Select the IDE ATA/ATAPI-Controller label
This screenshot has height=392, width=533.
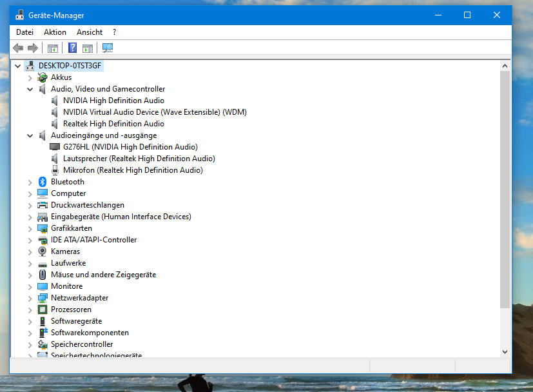click(x=94, y=240)
